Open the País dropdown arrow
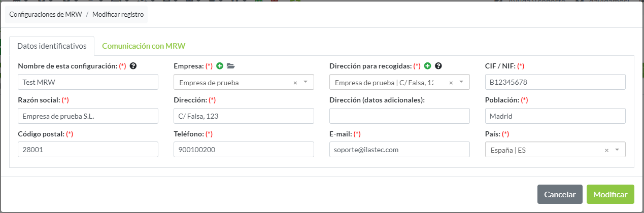This screenshot has height=213, width=644. pyautogui.click(x=617, y=150)
